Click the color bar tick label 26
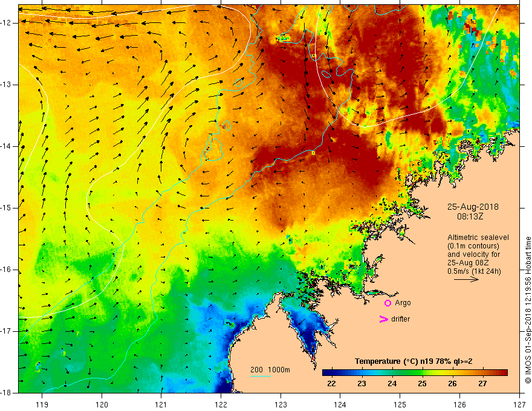This screenshot has height=411, width=532. coord(452,384)
